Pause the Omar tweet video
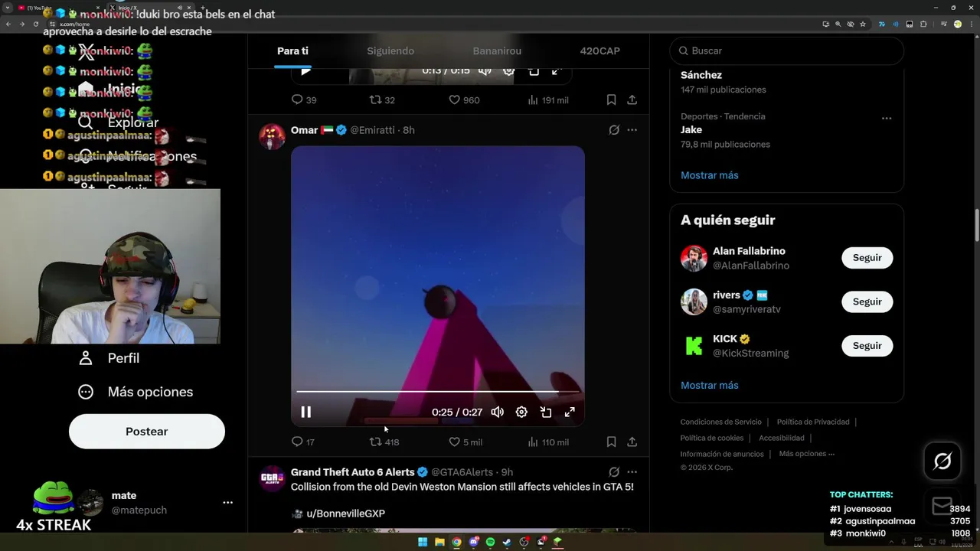The image size is (980, 551). pos(305,412)
